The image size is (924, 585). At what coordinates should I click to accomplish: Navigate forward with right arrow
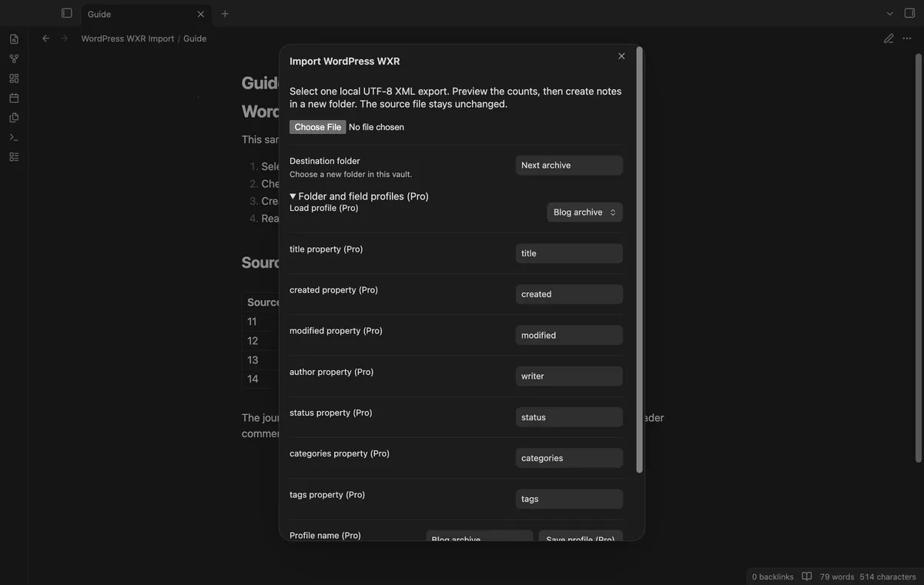click(64, 38)
